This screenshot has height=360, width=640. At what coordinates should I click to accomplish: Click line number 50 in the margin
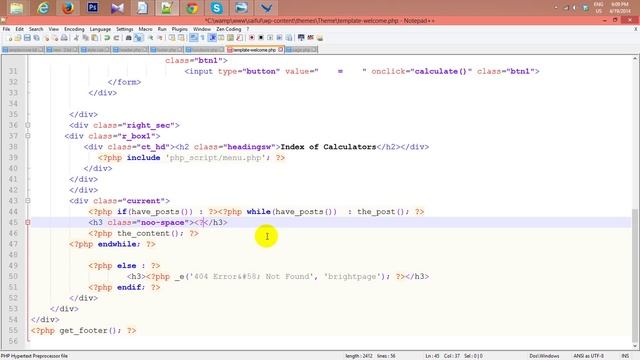coord(13,277)
